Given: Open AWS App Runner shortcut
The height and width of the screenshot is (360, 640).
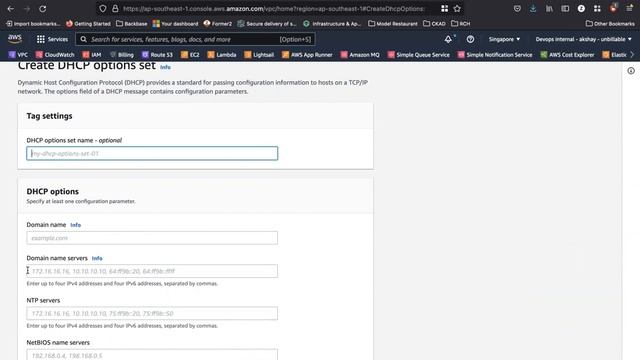Looking at the screenshot, I should [307, 55].
